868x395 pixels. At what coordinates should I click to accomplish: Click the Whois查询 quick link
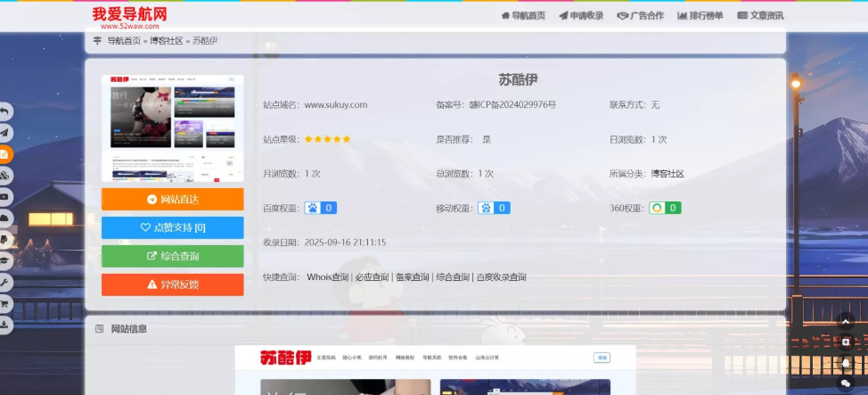328,277
